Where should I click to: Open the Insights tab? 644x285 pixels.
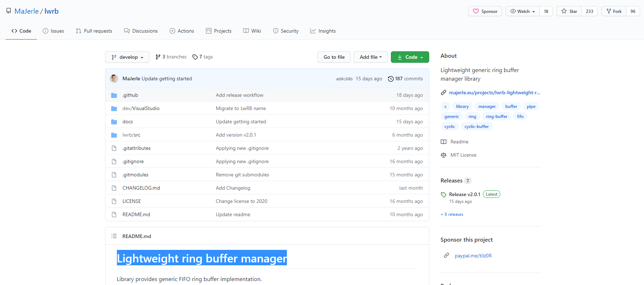click(323, 31)
